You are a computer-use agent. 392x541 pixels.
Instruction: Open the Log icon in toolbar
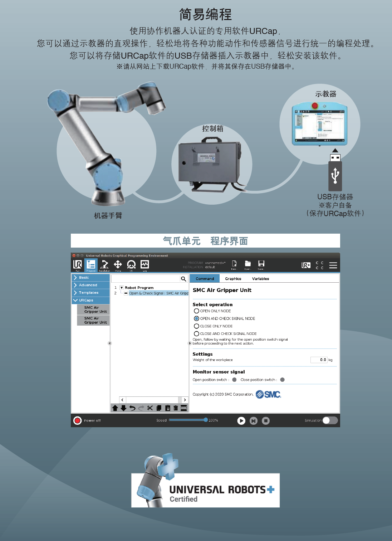(144, 265)
